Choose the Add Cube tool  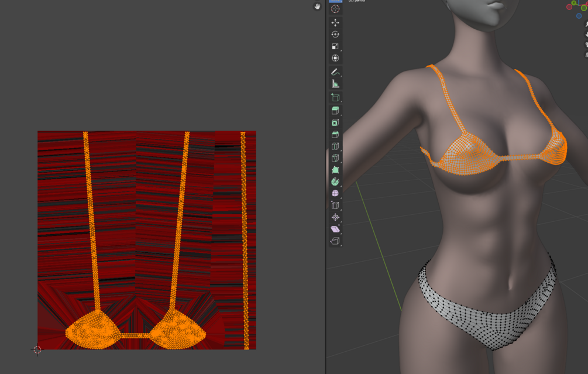point(335,98)
